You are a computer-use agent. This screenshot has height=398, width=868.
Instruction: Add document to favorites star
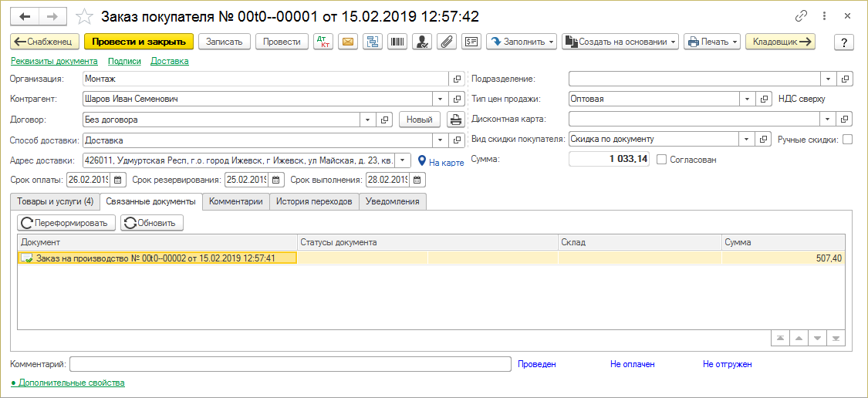coord(84,17)
